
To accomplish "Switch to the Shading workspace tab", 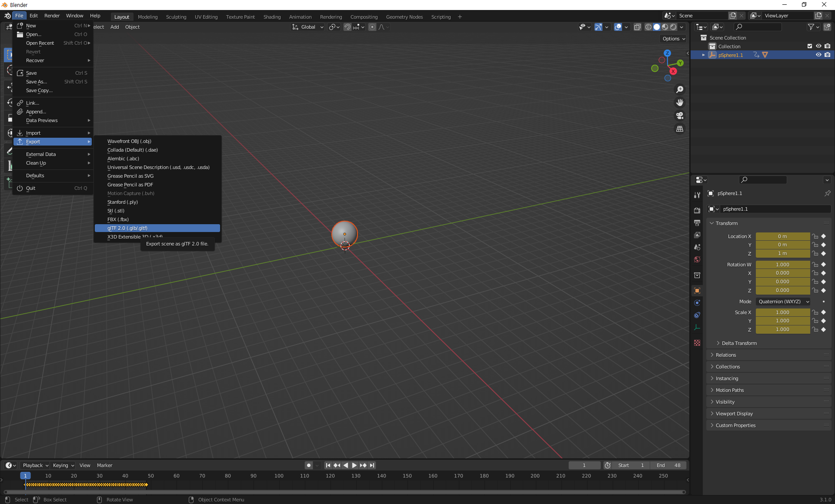I will click(x=272, y=17).
